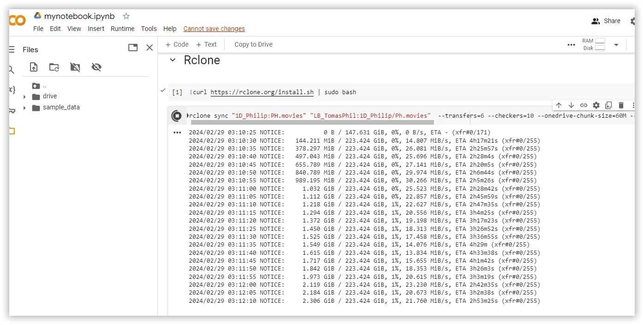Toggle hidden files with crossed-eye icon
This screenshot has width=644, height=325.
[96, 67]
